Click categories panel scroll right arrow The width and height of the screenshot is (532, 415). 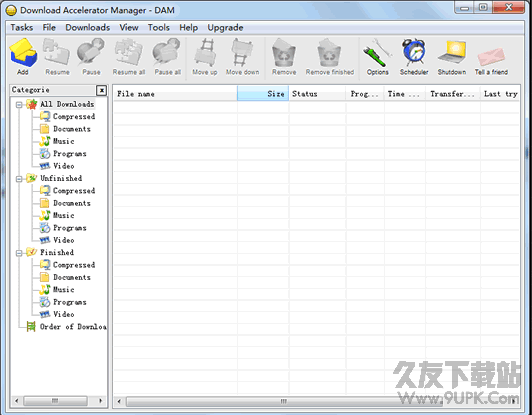coord(101,401)
